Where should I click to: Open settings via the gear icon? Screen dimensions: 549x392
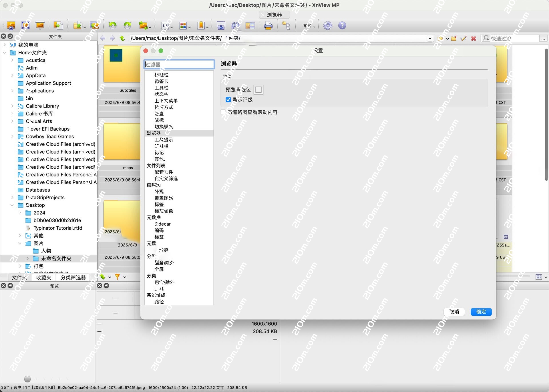[328, 26]
